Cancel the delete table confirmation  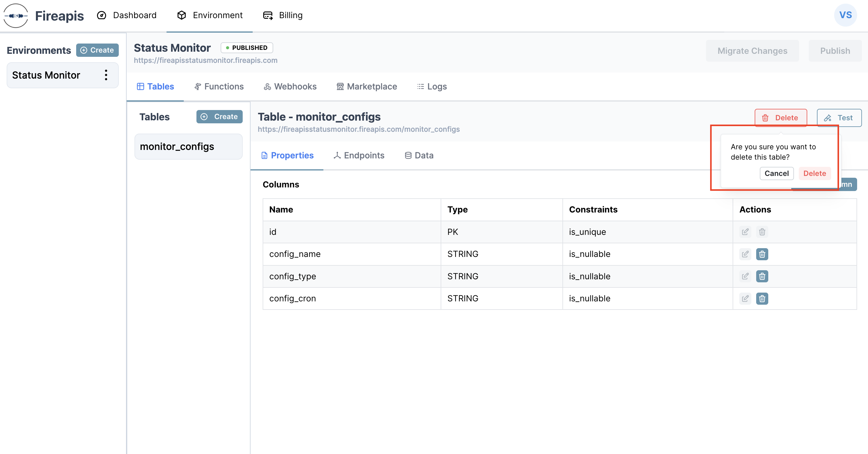coord(776,173)
